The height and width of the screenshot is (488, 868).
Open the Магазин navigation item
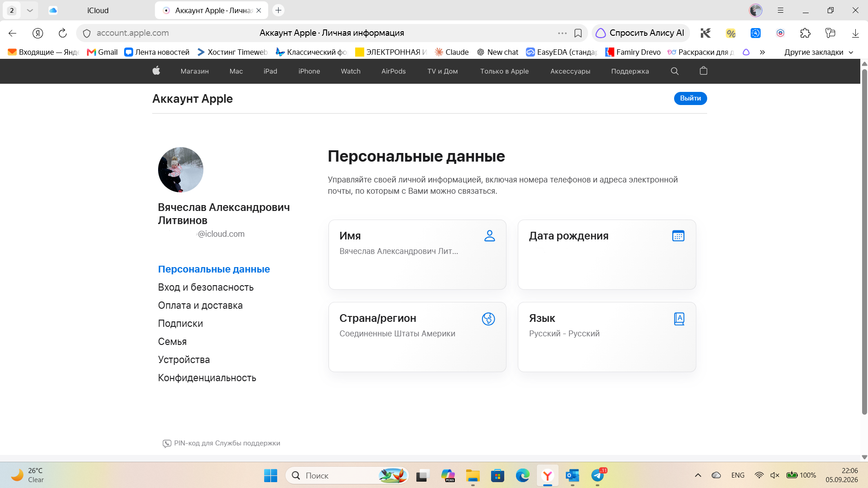[194, 71]
